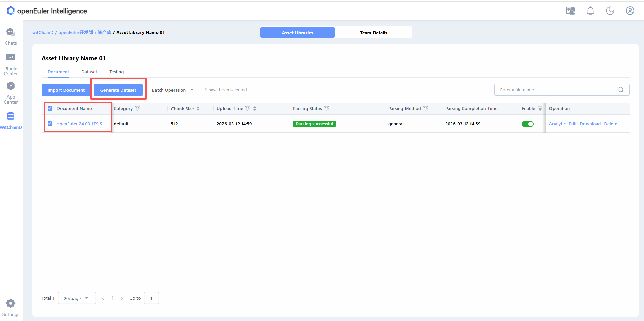Uncheck the openEuler 24.03 LTS document row

click(50, 124)
